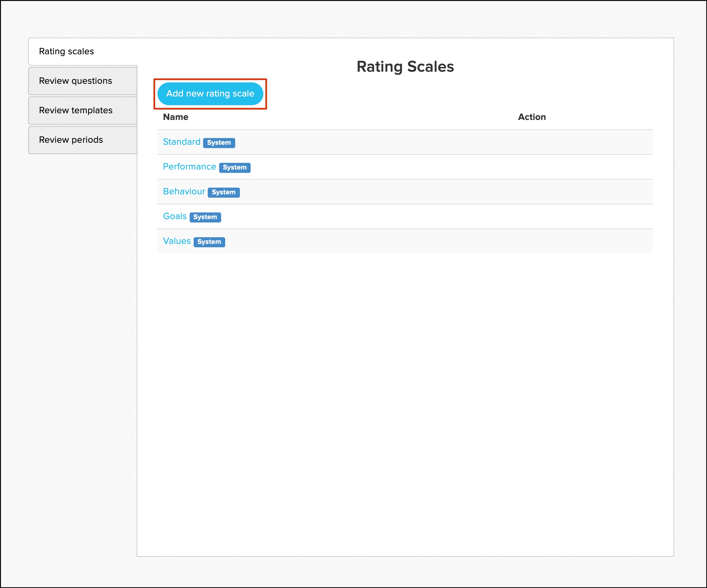
Task: Click the System badge next to Values
Action: (x=209, y=242)
